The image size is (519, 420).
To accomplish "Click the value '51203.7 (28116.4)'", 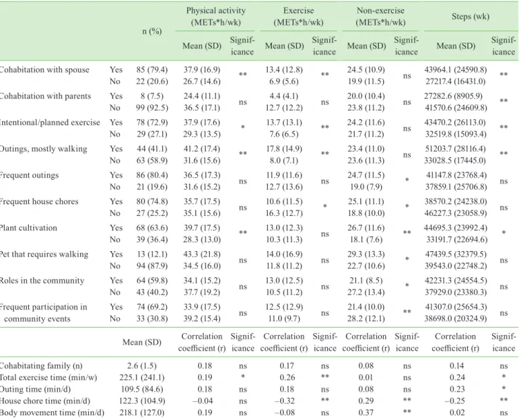I will 456,149.
